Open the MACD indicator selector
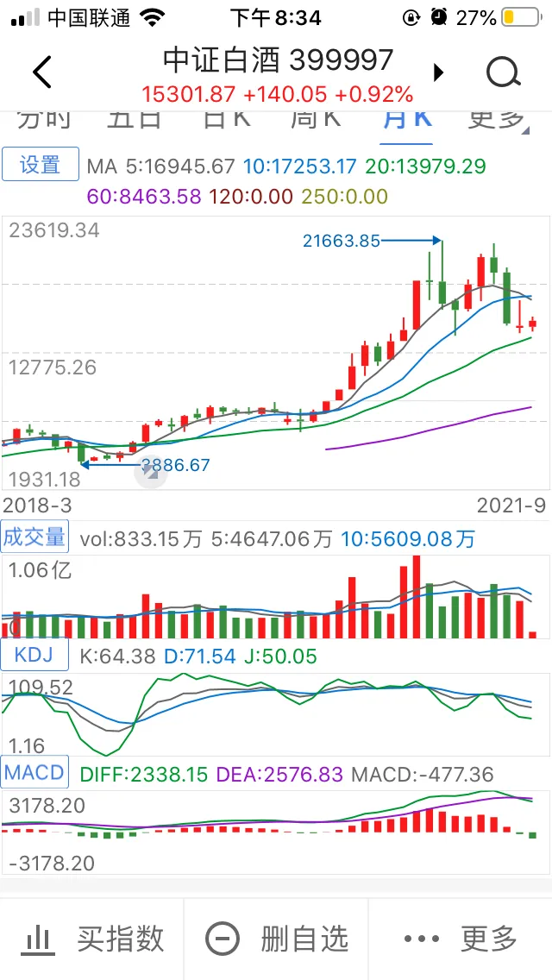 pos(34,772)
